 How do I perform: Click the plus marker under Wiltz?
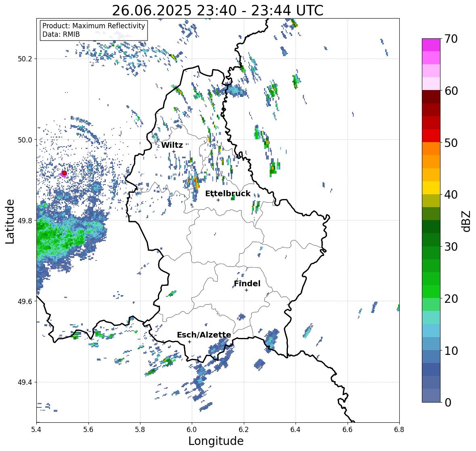(174, 152)
